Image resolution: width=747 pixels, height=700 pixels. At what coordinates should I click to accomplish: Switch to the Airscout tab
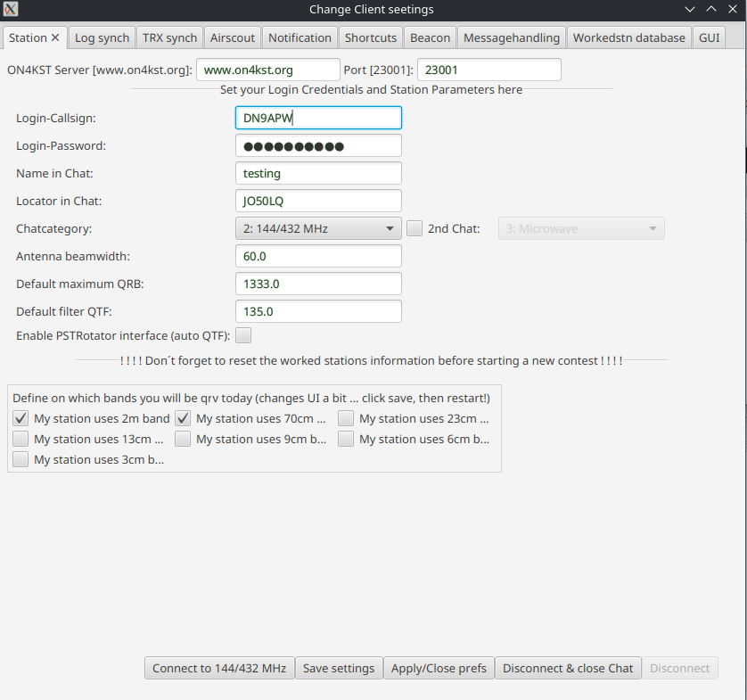click(x=233, y=37)
